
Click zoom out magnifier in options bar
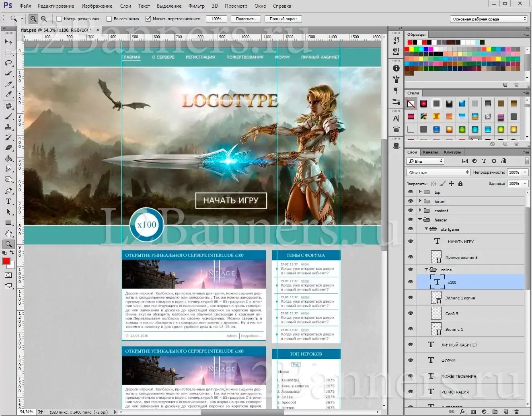pos(43,18)
